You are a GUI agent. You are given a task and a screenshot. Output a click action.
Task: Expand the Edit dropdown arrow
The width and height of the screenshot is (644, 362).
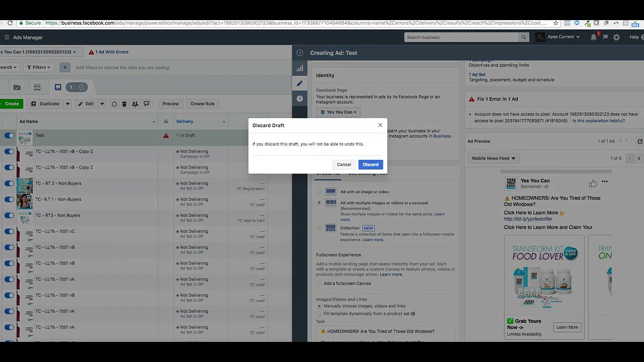coord(102,104)
